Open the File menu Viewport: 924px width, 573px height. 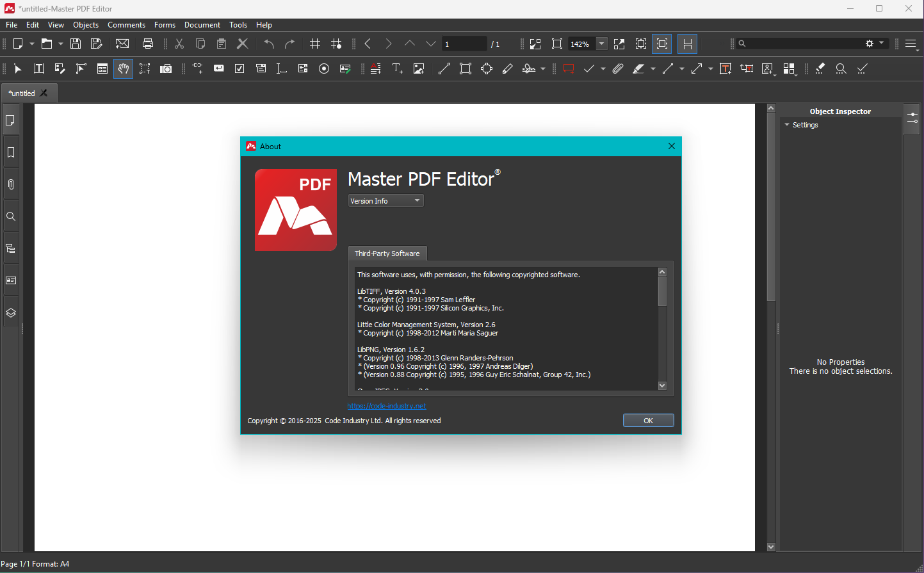(12, 25)
